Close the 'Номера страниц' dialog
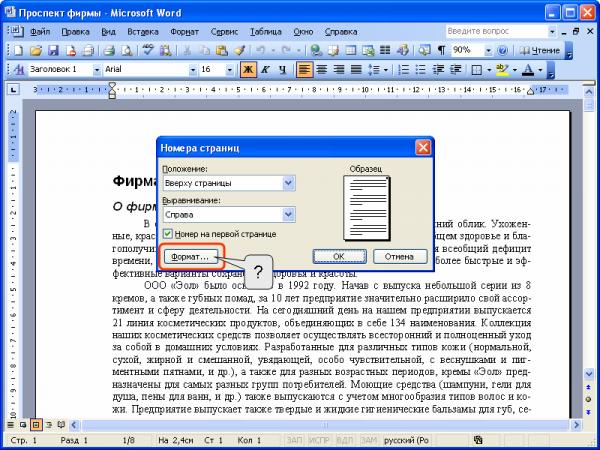Viewport: 600px width, 450px height. 423,147
